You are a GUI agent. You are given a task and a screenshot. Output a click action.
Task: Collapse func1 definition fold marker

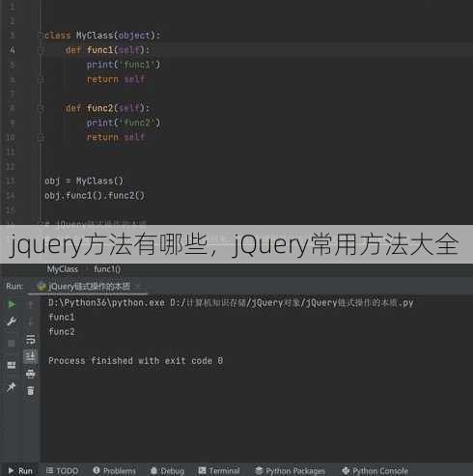click(x=41, y=50)
